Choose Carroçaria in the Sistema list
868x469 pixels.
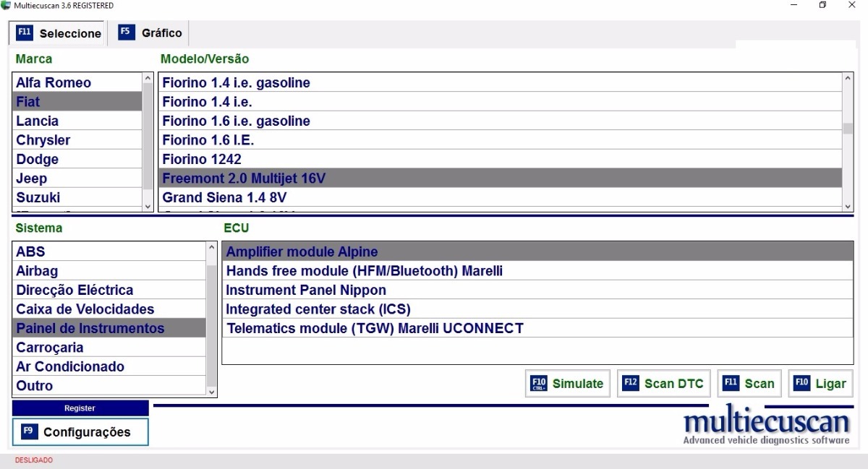click(109, 348)
